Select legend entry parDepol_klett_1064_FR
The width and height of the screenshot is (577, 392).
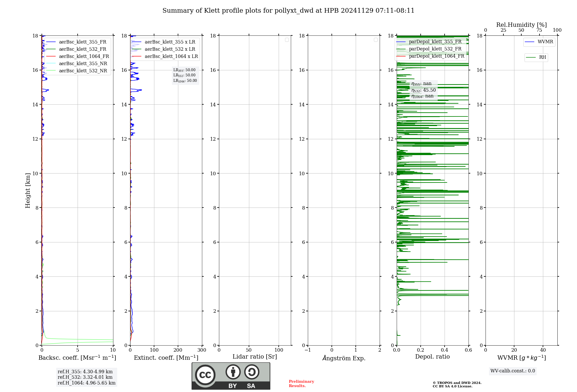pos(430,56)
